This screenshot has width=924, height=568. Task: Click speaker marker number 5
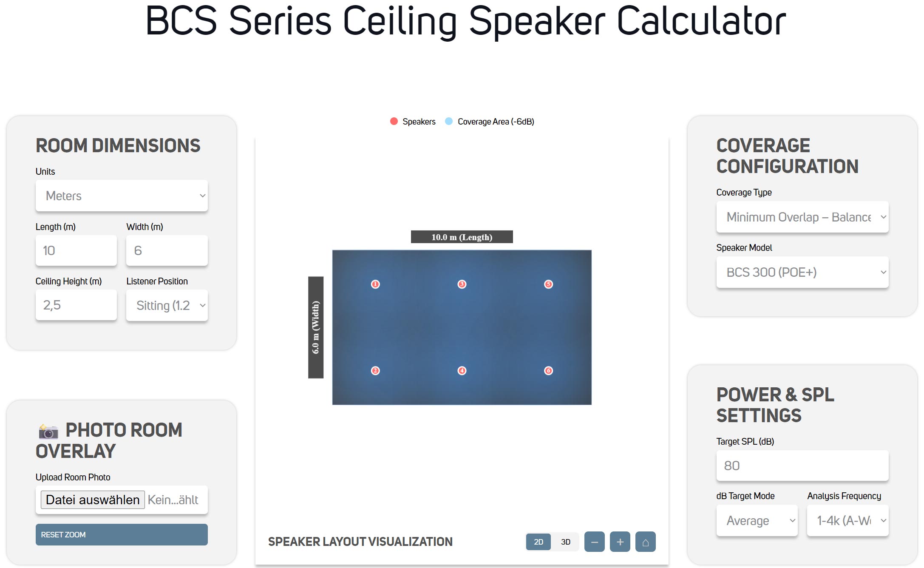point(549,284)
